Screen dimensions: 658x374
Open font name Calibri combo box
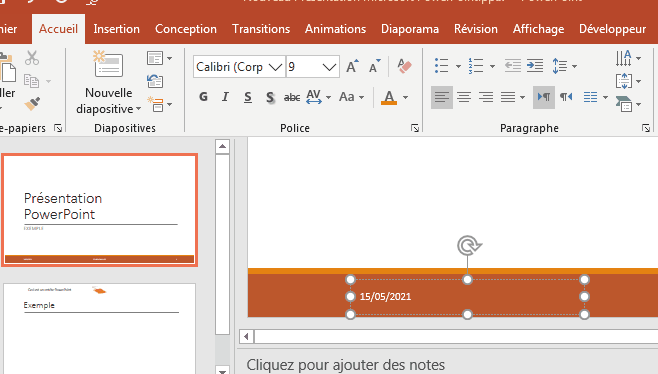pos(239,67)
